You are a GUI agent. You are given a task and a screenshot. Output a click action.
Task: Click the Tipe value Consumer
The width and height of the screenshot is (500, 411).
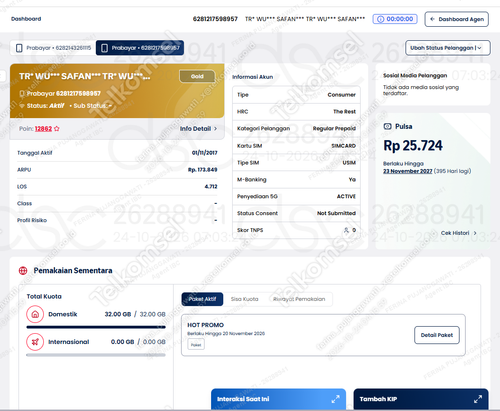click(x=341, y=95)
